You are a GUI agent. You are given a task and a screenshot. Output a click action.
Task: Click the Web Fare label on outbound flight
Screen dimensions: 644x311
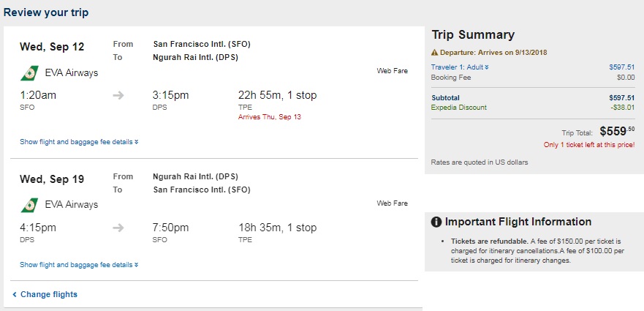pyautogui.click(x=393, y=71)
